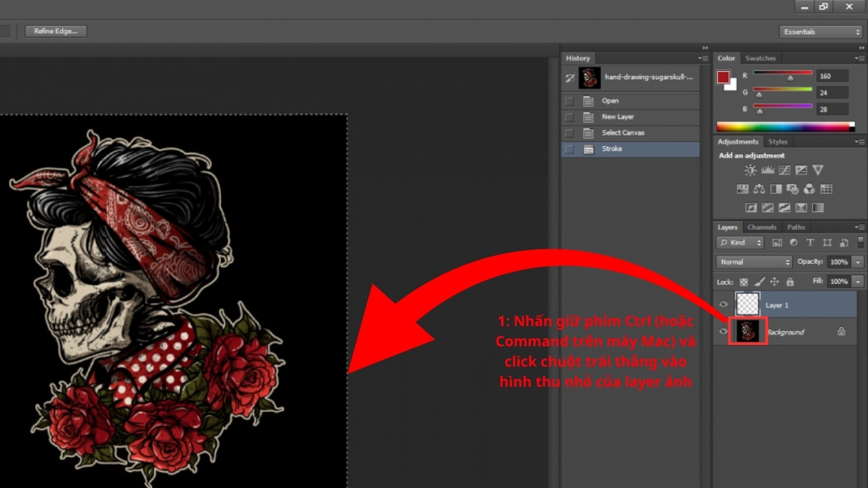Click the Background layer lock icon
Image resolution: width=868 pixels, height=488 pixels.
click(841, 331)
